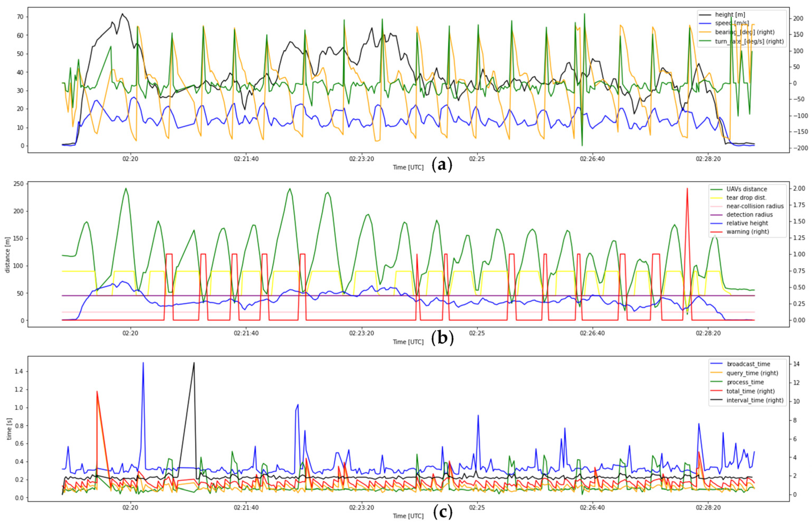Click subplot label (a)
812x525 pixels.
(x=442, y=165)
